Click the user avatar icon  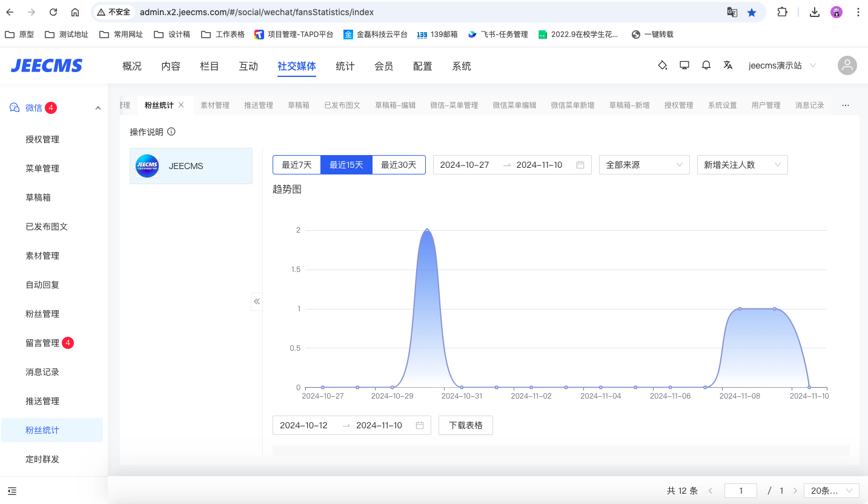(847, 65)
